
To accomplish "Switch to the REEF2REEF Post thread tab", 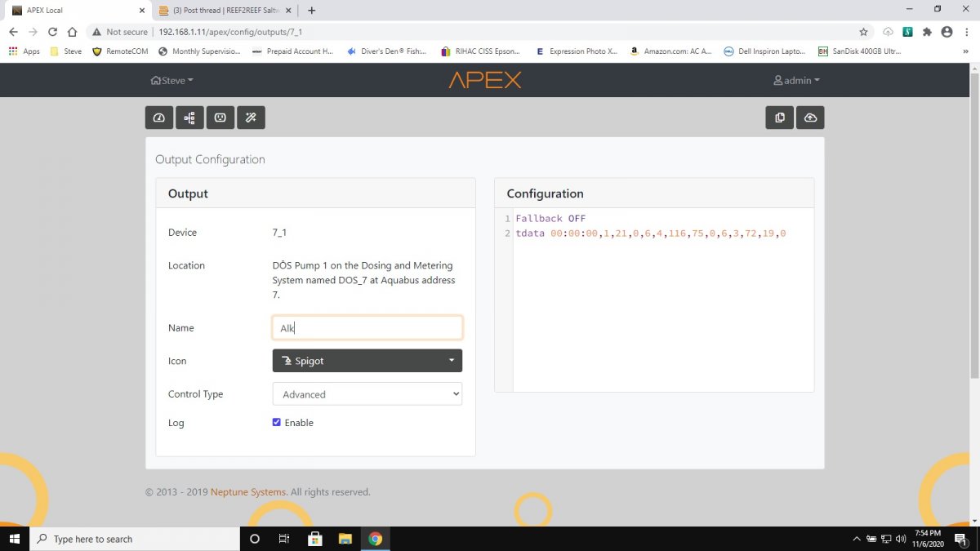I will tap(226, 11).
